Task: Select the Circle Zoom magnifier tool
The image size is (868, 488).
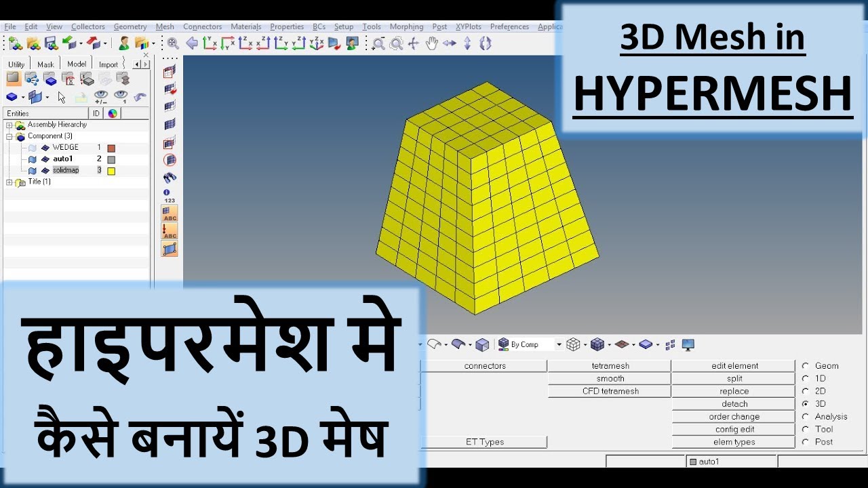Action: coord(396,43)
